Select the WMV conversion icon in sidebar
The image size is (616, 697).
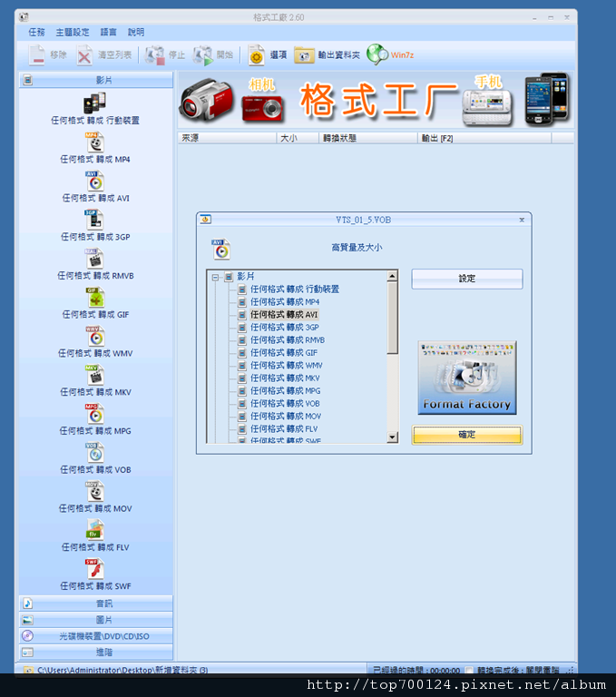pos(94,336)
